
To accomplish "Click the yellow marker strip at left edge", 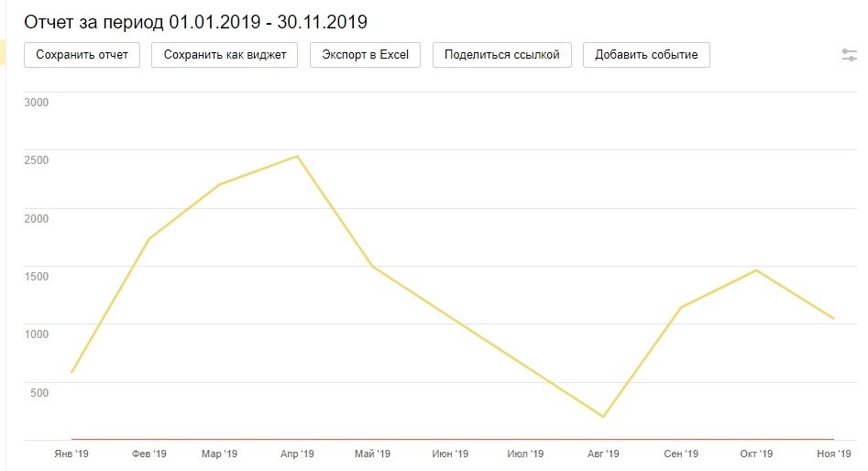I will coord(2,52).
